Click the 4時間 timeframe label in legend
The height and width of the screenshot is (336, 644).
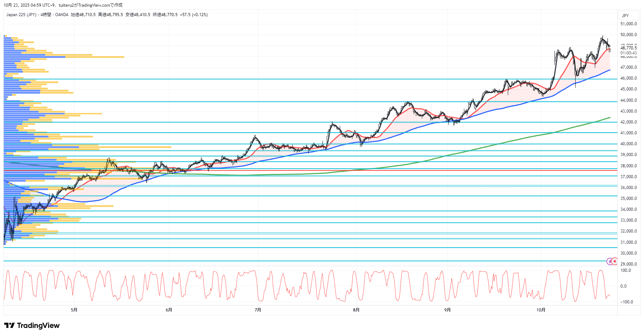(x=46, y=15)
